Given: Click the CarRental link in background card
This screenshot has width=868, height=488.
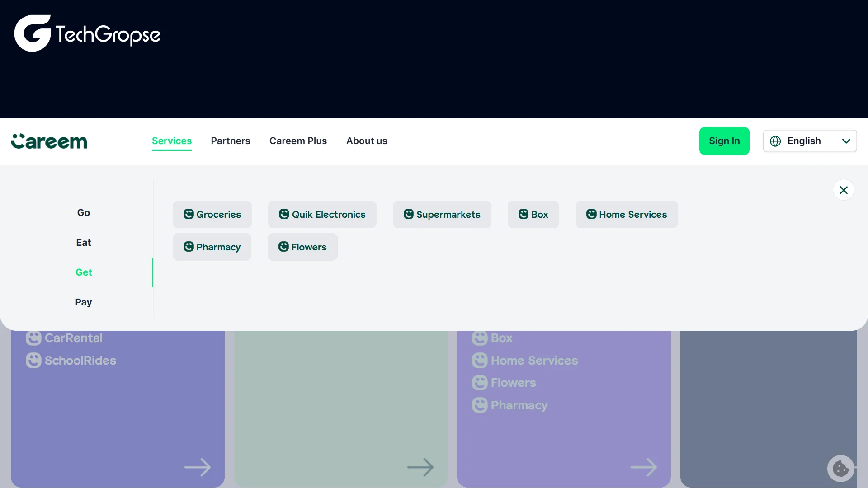Looking at the screenshot, I should coord(74,338).
